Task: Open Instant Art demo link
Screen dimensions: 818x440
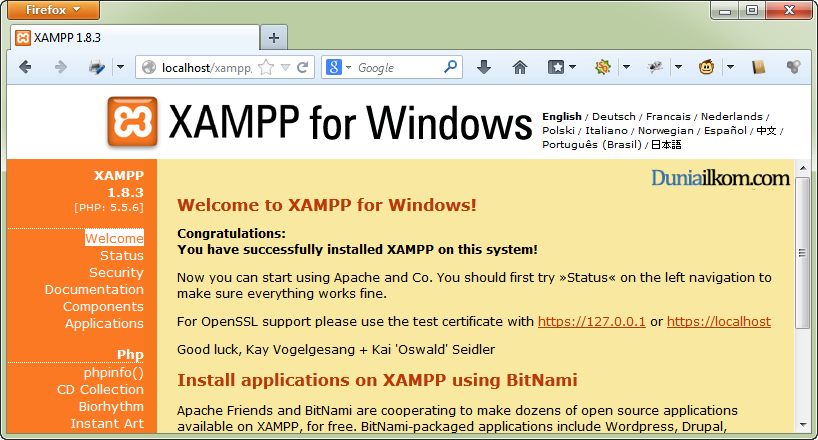Action: [x=107, y=423]
